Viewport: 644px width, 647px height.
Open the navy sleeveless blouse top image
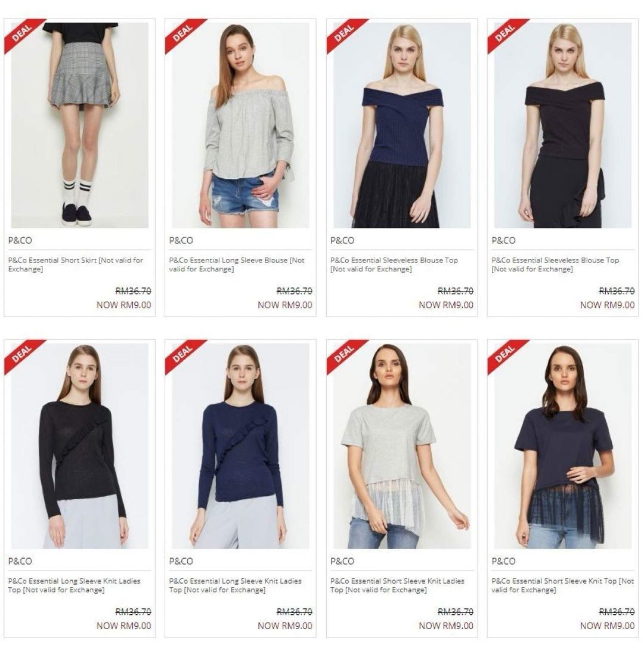pos(402,125)
